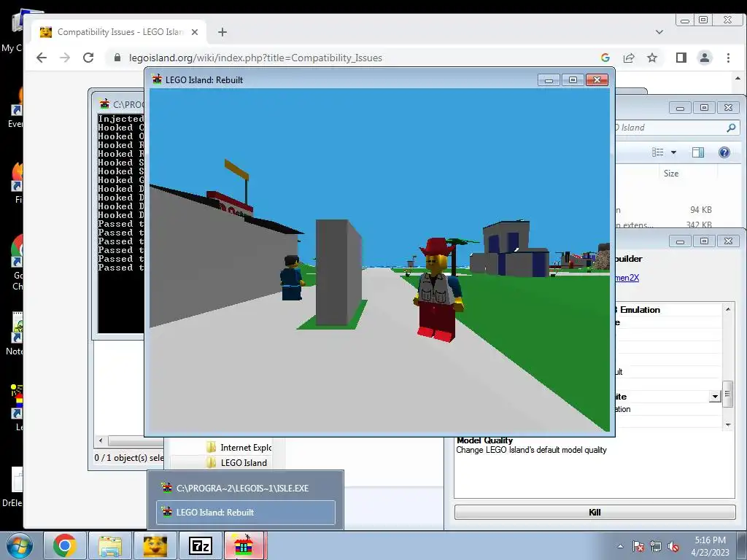Image resolution: width=747 pixels, height=560 pixels.
Task: Click the console window's title icon
Action: coord(104,104)
